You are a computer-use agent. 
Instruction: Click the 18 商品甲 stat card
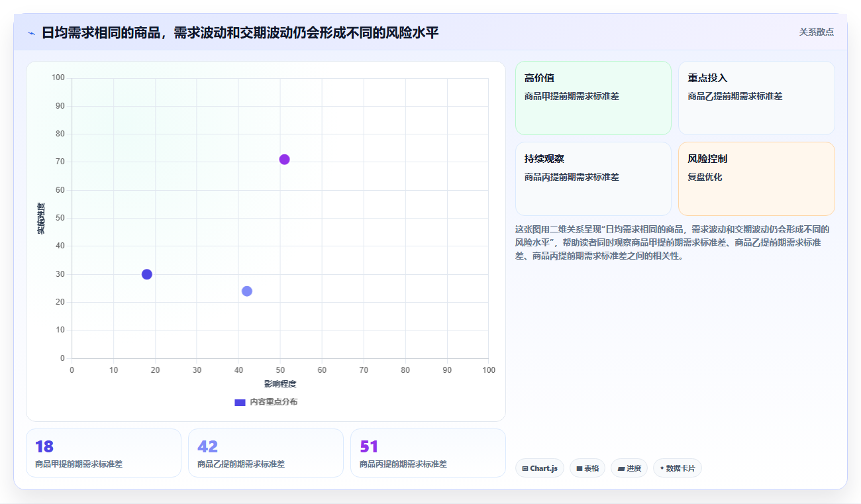(103, 453)
